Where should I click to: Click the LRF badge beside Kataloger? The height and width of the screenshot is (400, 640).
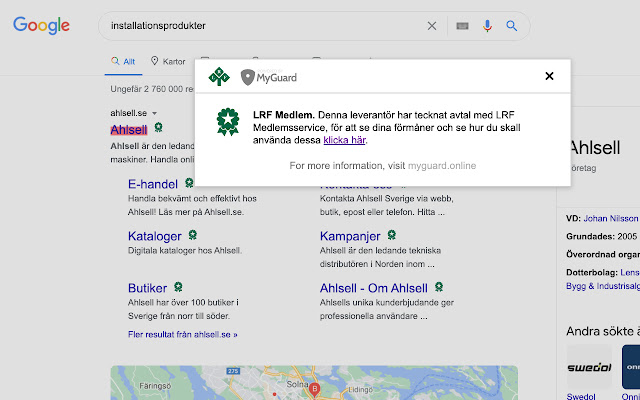192,235
